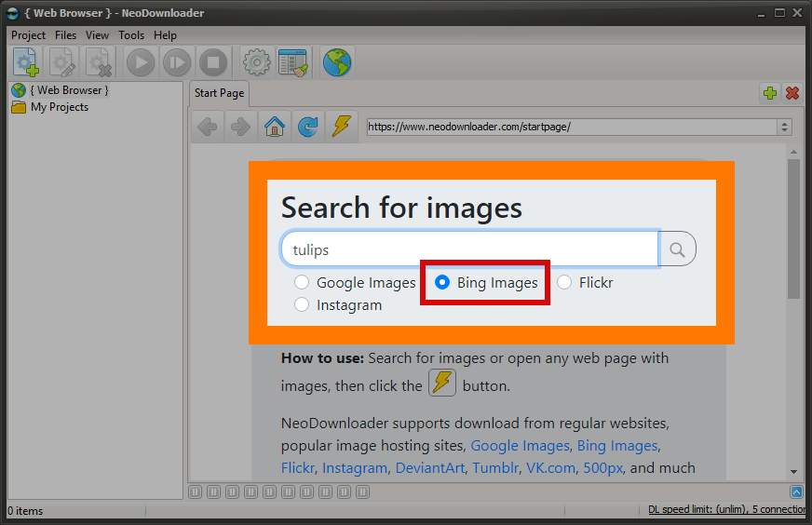Open the Tumblr link
The image size is (812, 525).
(495, 467)
